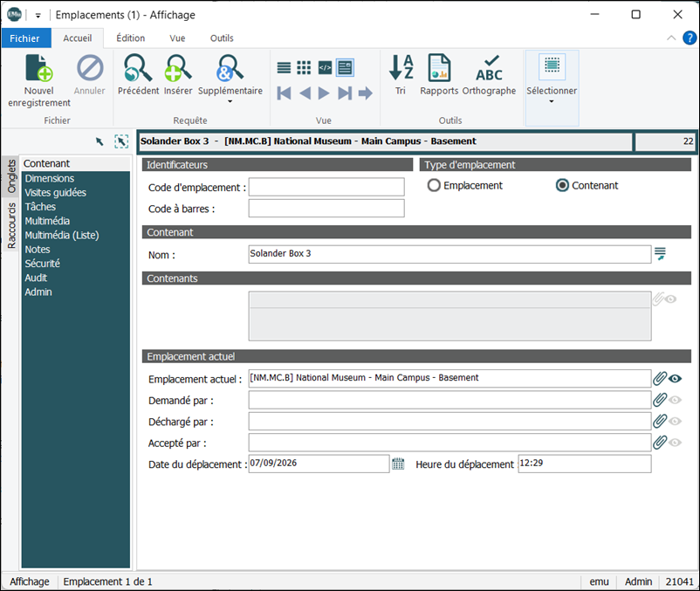Open the Fichier menu
The height and width of the screenshot is (591, 700).
coord(25,38)
